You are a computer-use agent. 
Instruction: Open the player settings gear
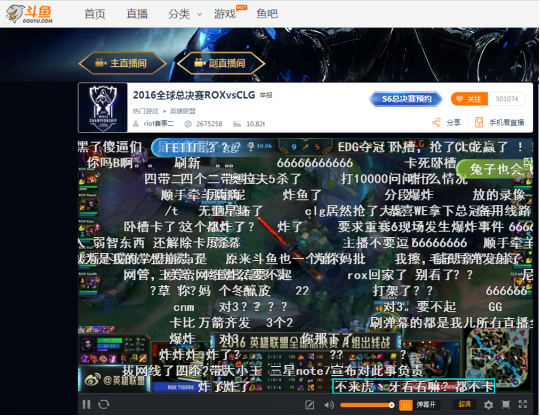coord(488,405)
